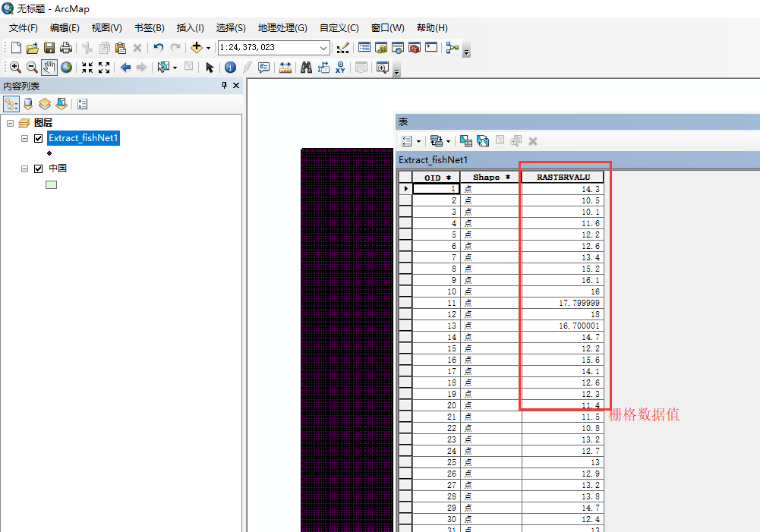This screenshot has height=532, width=760.
Task: Open the ArcToolbox window
Action: click(415, 48)
